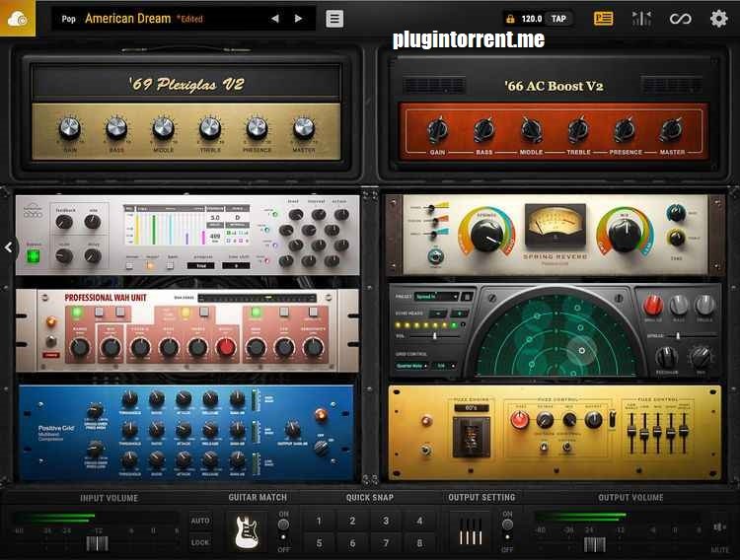
Task: Open the Guitar Match guitar thumbnail
Action: [x=247, y=531]
